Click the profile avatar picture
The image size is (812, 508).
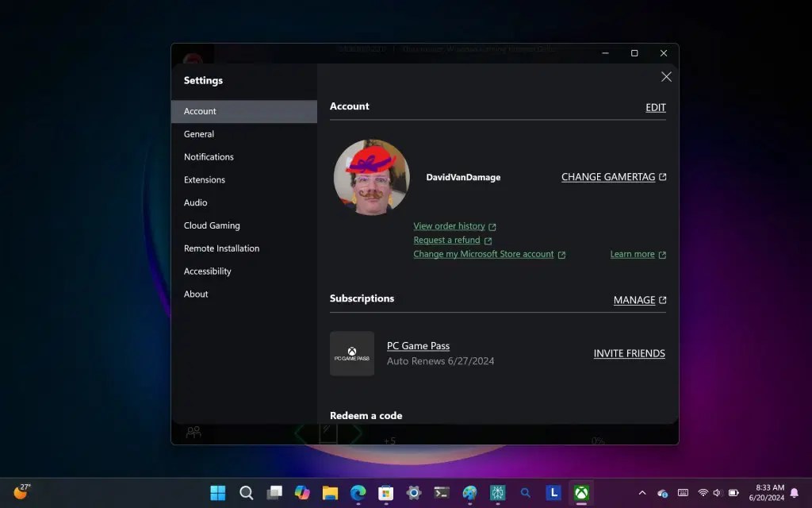pyautogui.click(x=370, y=177)
